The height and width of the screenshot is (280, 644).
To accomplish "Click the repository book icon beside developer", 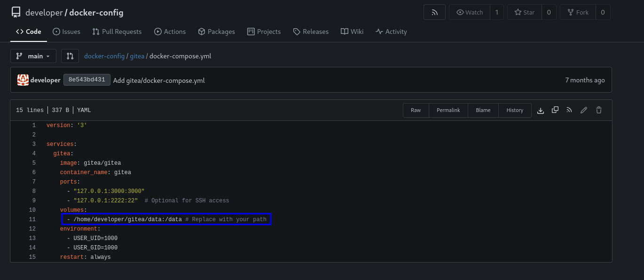I will point(16,13).
